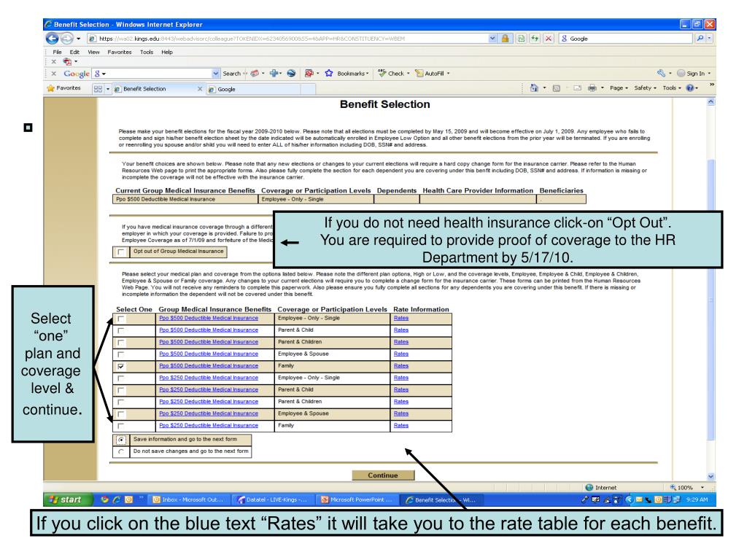747x560 pixels.
Task: Expand the address bar URL history dropdown
Action: [492, 39]
